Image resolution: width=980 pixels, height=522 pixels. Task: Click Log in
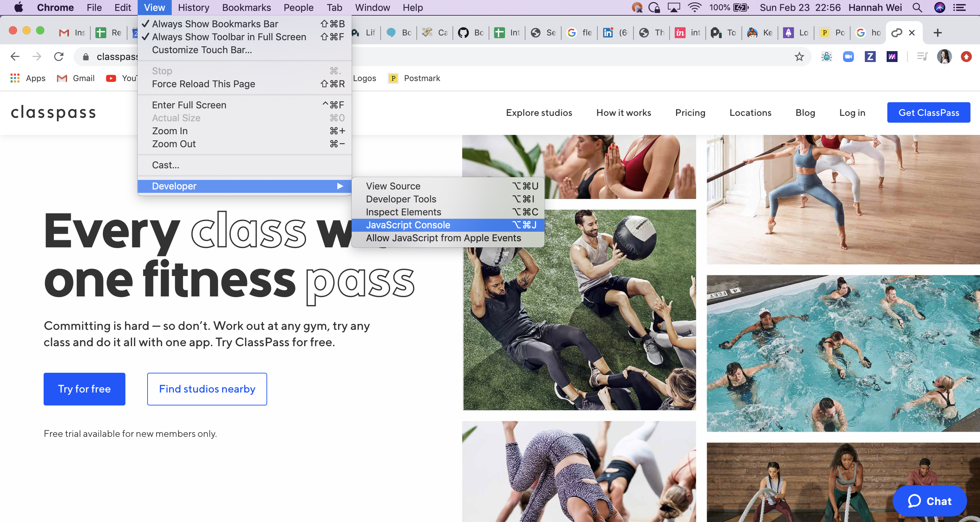point(852,113)
